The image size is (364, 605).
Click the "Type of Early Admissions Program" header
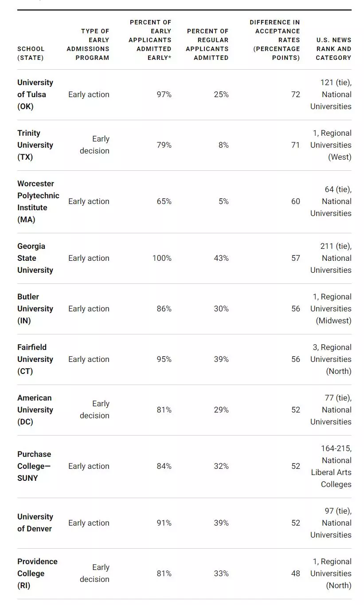(x=88, y=44)
